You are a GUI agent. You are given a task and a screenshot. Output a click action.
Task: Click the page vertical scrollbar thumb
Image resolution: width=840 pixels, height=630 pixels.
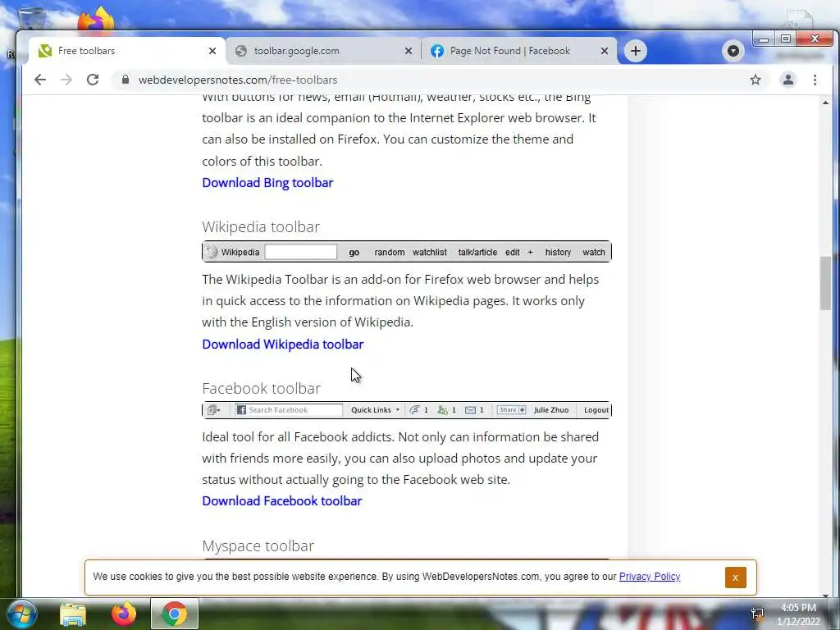[825, 283]
